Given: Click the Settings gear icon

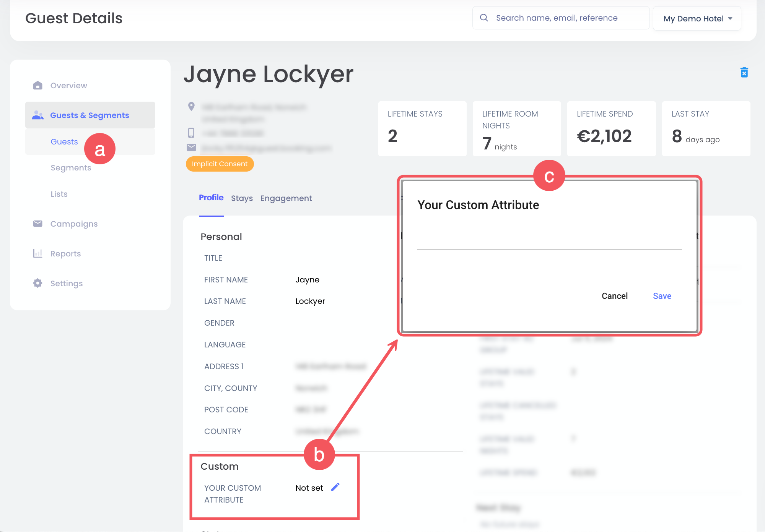Looking at the screenshot, I should coord(37,283).
